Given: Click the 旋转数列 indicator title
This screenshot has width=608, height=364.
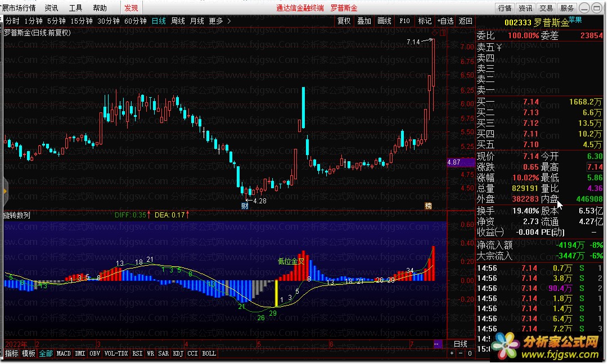Looking at the screenshot, I should pyautogui.click(x=17, y=215).
